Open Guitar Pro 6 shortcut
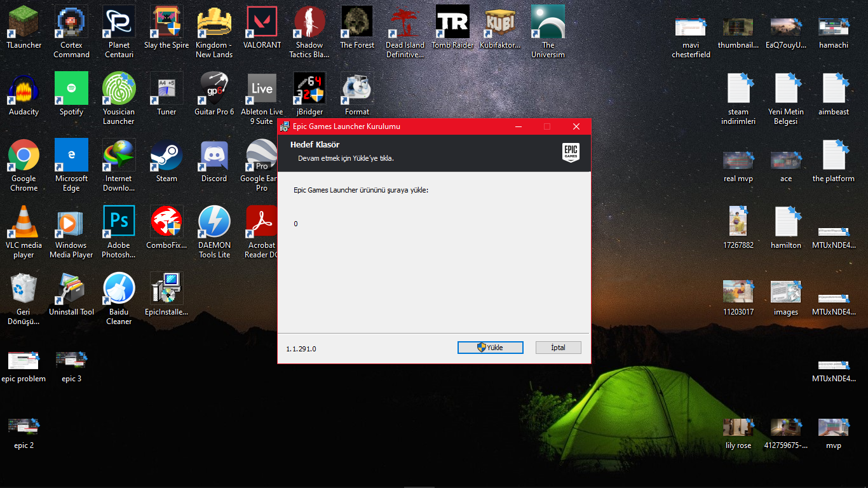868x488 pixels. (214, 94)
